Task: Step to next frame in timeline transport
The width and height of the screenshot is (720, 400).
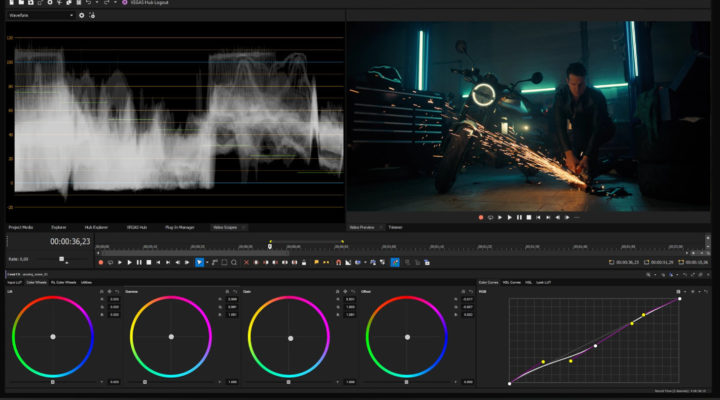Action: click(187, 263)
